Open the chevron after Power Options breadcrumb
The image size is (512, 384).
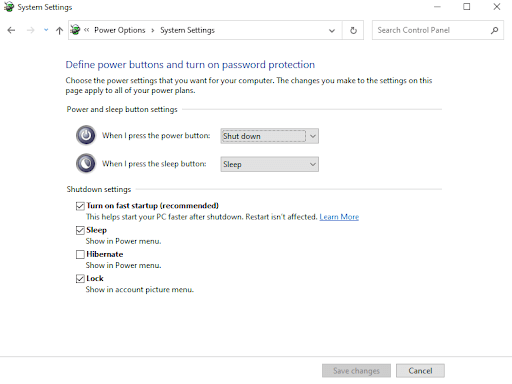coord(153,30)
